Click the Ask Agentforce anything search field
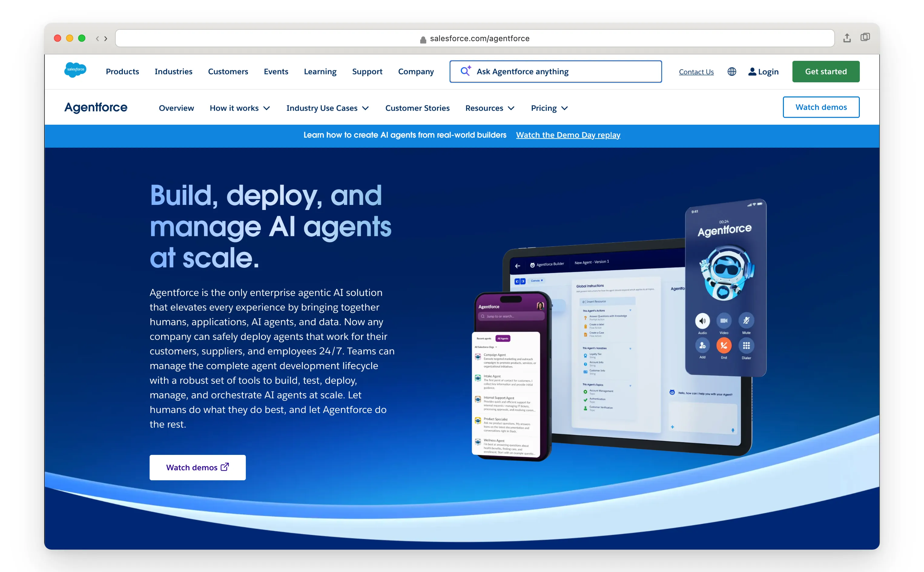Viewport: 924px width, 572px height. pos(555,71)
